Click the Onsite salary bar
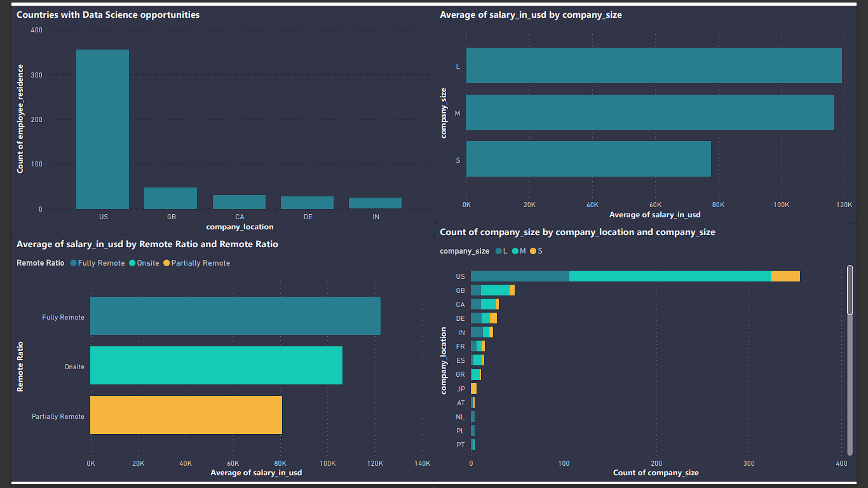This screenshot has height=488, width=868. tap(216, 365)
